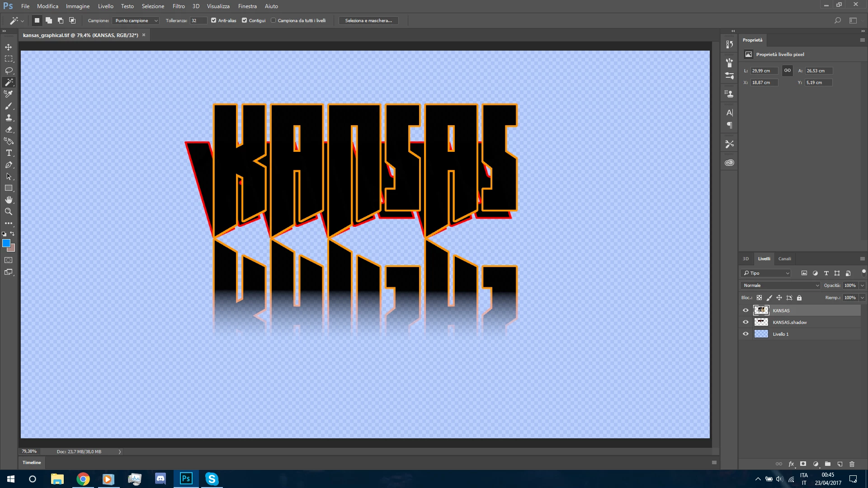Hide the KANSAS.shadow layer
The width and height of the screenshot is (868, 488).
click(745, 322)
